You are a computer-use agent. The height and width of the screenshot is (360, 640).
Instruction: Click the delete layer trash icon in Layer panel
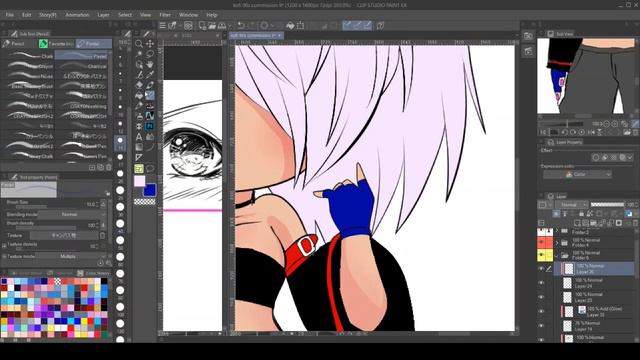[x=635, y=223]
